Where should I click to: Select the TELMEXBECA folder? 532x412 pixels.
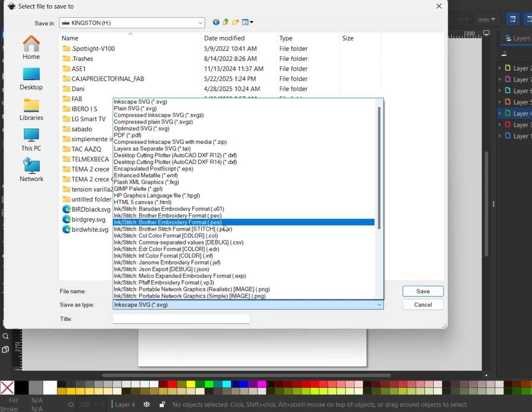click(86, 159)
